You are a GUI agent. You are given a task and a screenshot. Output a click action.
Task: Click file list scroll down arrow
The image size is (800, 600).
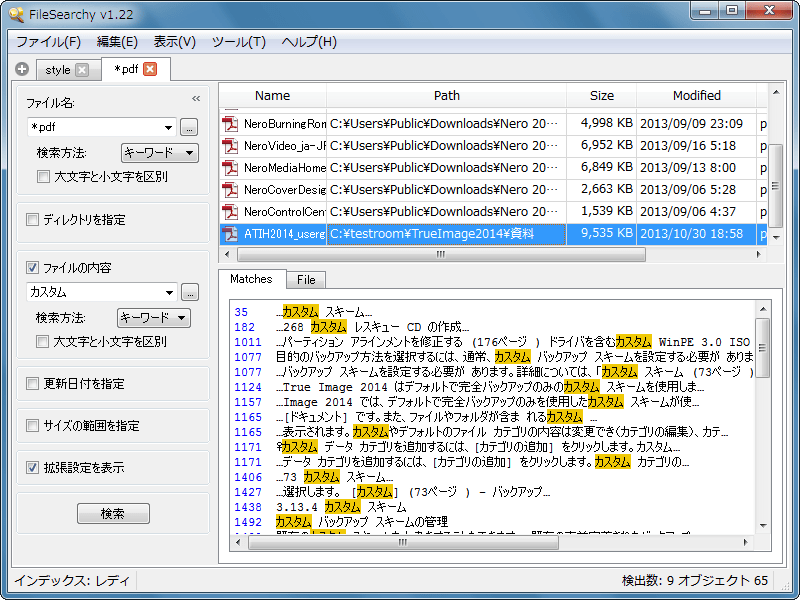click(776, 238)
